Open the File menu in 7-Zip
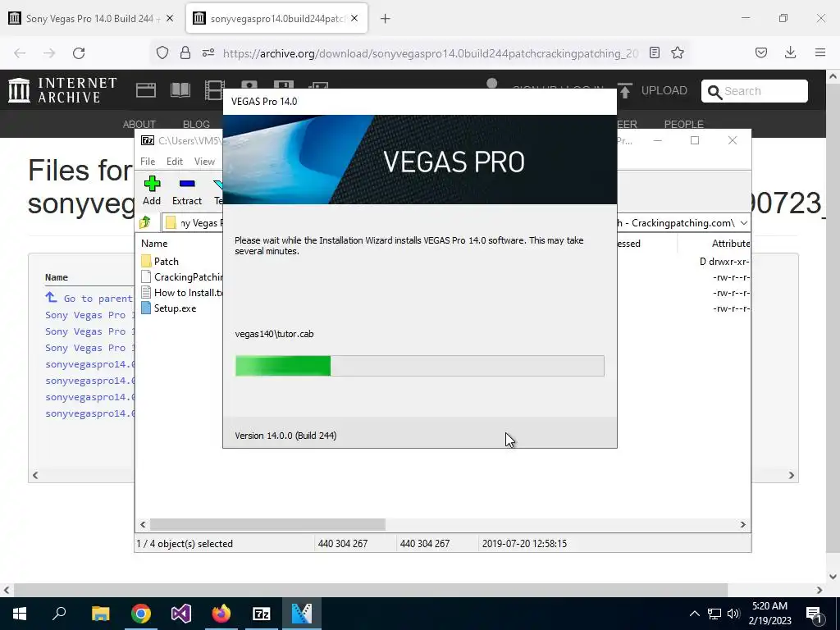The height and width of the screenshot is (630, 840). (x=148, y=162)
